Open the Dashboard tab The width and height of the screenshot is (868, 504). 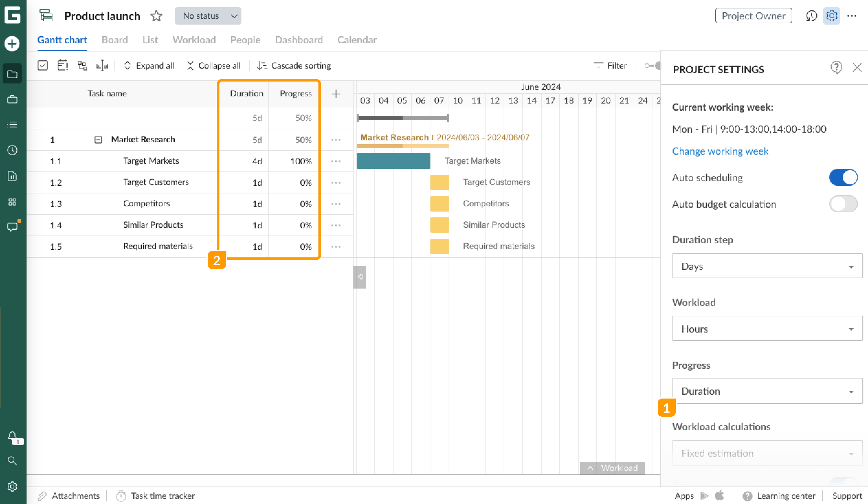(298, 40)
